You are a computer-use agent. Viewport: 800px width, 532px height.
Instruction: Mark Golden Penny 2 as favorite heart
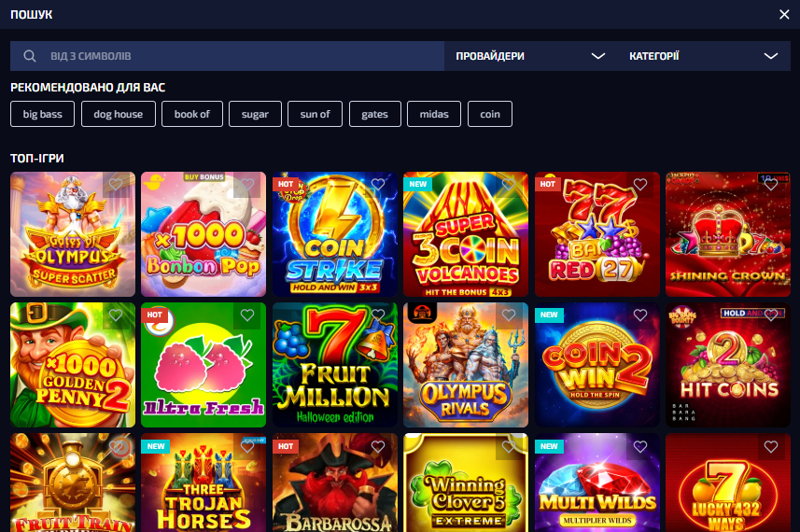(116, 315)
